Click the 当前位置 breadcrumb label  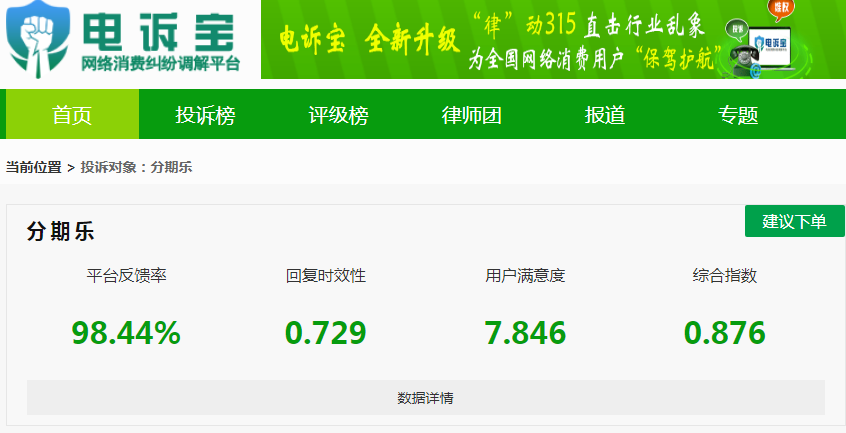pos(33,167)
